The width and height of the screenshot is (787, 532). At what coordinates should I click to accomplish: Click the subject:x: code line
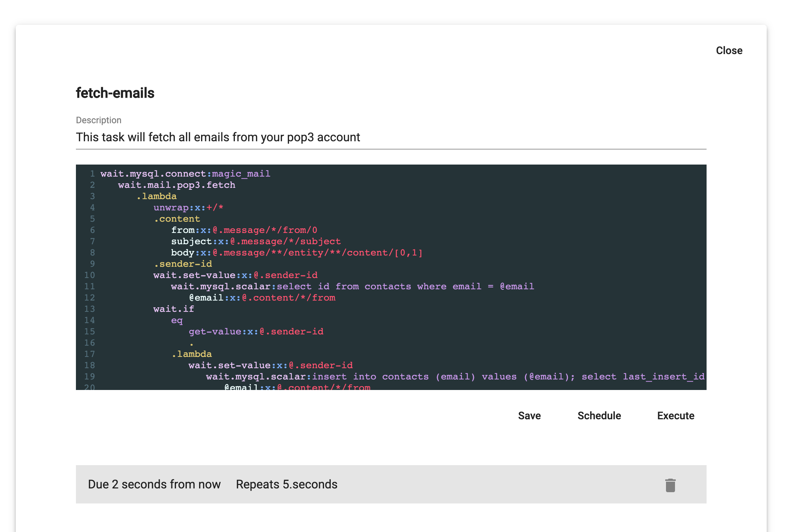click(256, 241)
